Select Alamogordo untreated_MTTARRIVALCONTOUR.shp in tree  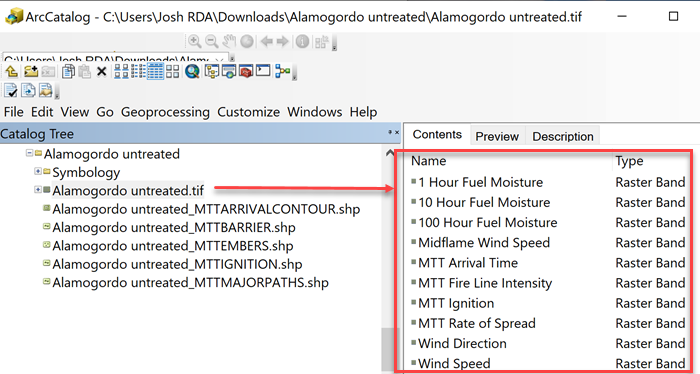pos(206,209)
